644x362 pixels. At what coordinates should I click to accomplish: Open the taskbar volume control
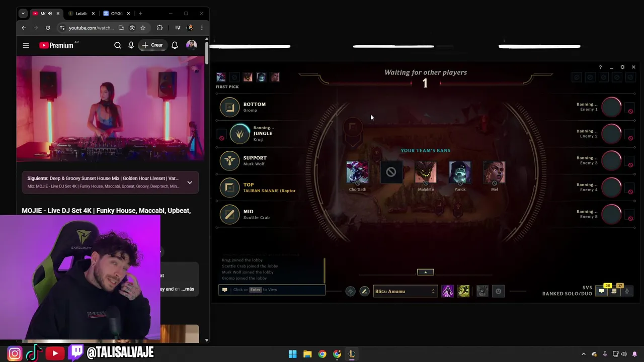point(624,354)
